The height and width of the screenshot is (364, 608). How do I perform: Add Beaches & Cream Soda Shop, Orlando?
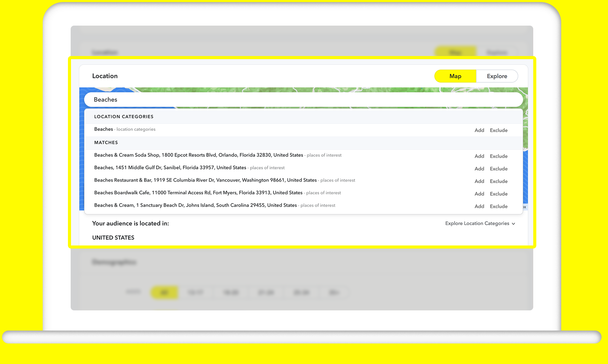click(479, 156)
